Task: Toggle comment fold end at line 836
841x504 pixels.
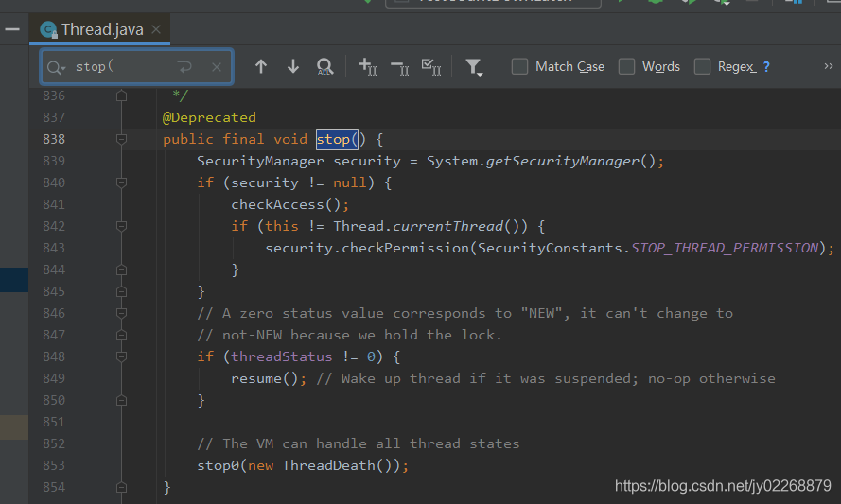Action: pyautogui.click(x=122, y=96)
